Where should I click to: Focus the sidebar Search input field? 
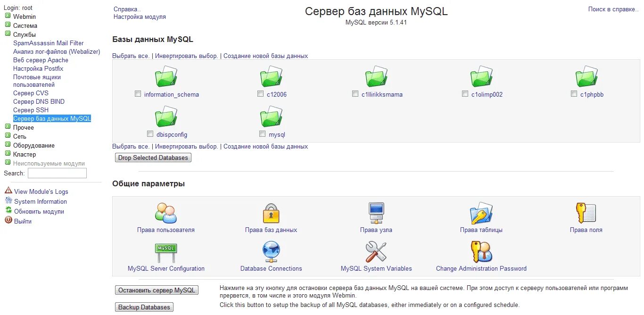point(57,173)
